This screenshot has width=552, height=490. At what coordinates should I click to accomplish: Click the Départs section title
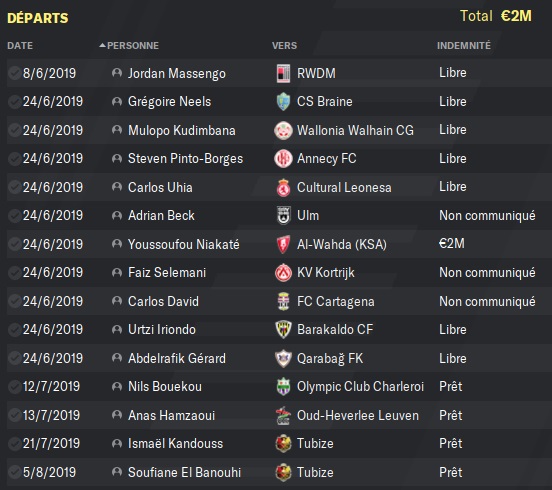38,18
